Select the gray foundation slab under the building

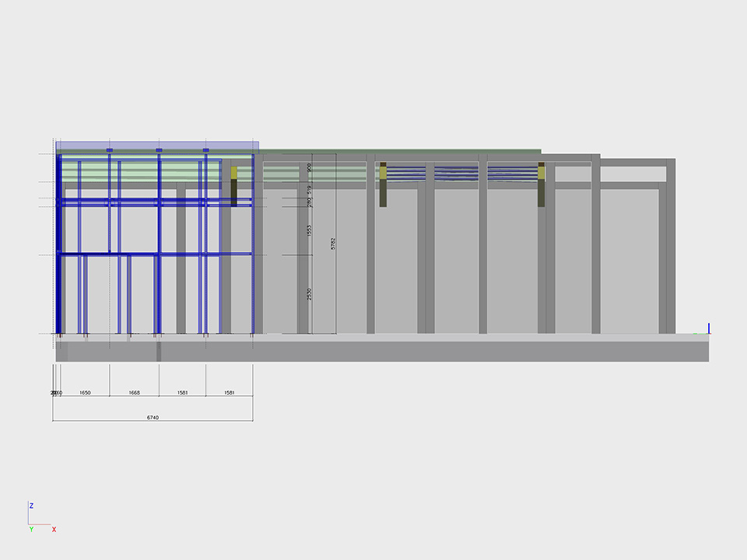tap(381, 351)
